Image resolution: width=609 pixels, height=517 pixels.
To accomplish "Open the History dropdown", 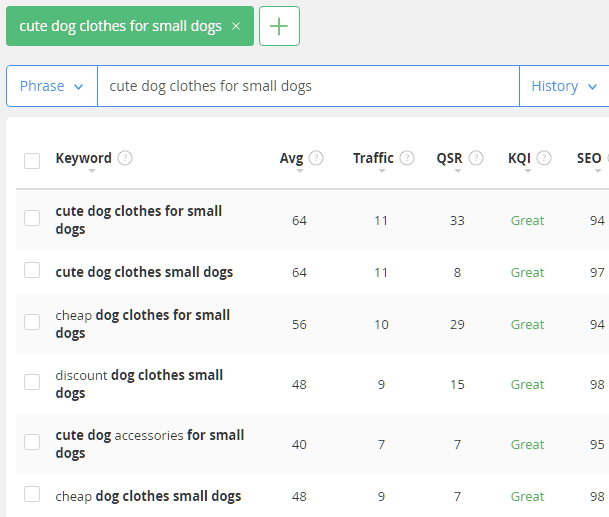I will coord(564,86).
